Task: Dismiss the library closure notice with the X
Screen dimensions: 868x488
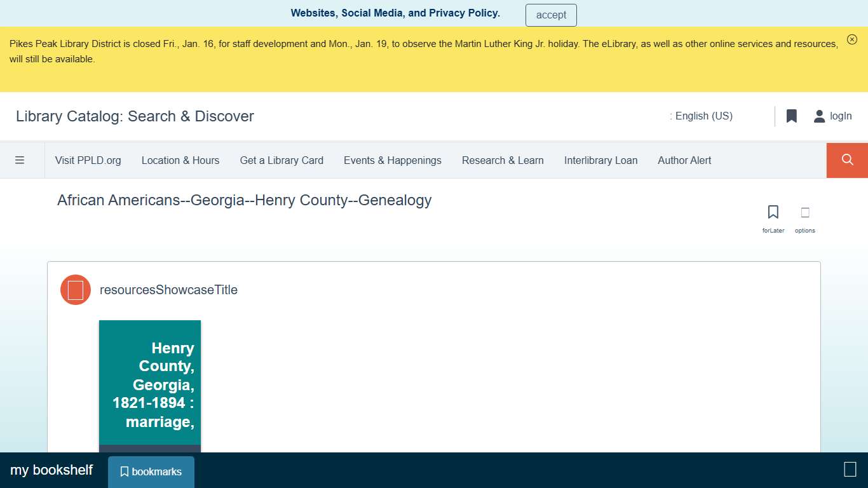Action: coord(852,39)
